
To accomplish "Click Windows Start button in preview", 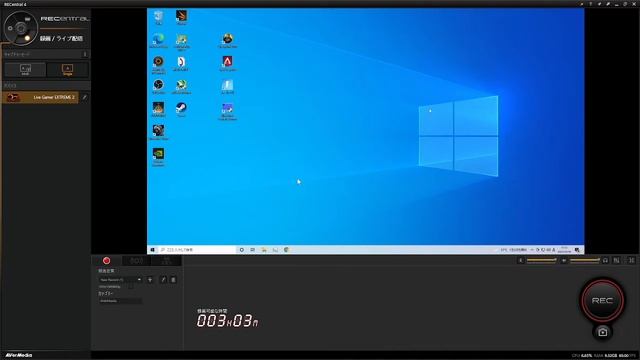I will [x=153, y=249].
